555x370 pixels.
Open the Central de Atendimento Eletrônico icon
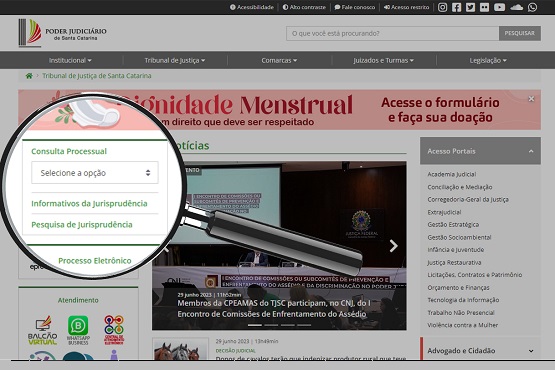114,330
